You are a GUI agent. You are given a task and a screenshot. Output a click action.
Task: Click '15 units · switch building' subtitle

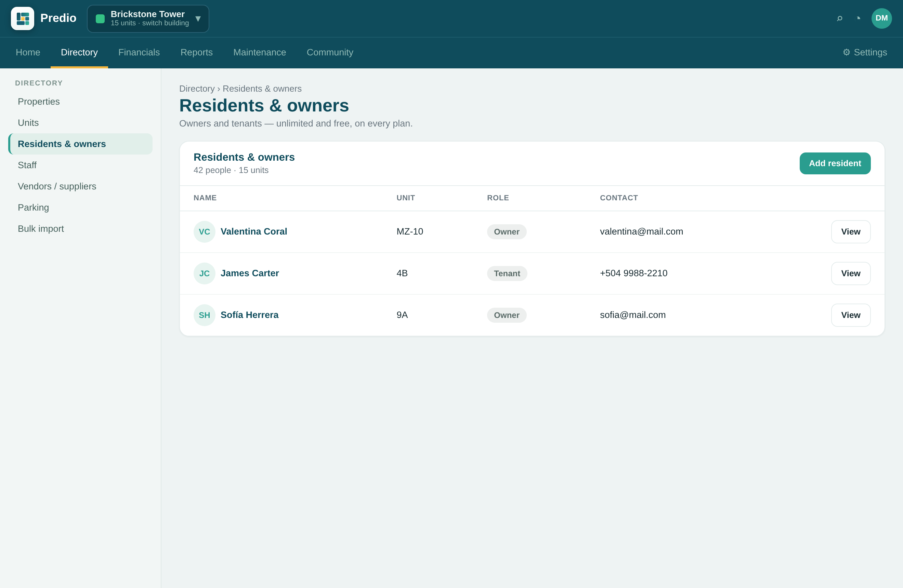[149, 23]
